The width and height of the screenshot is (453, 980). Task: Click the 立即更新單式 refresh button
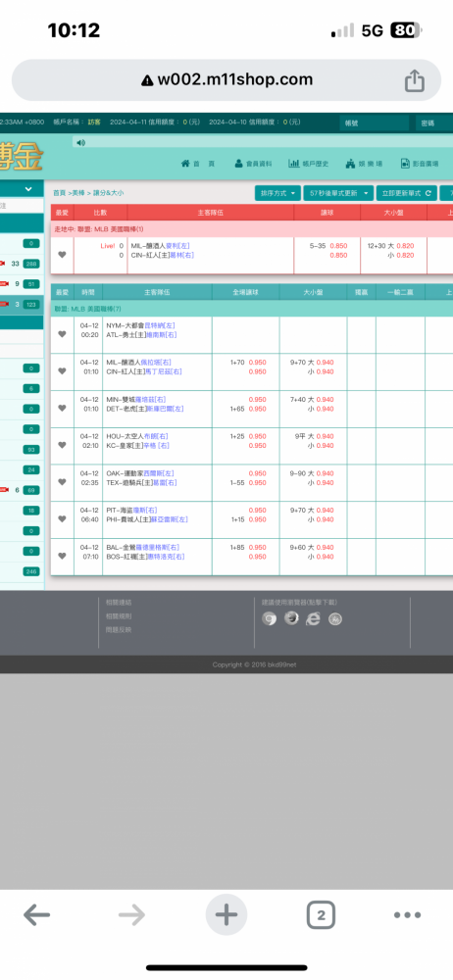(407, 193)
